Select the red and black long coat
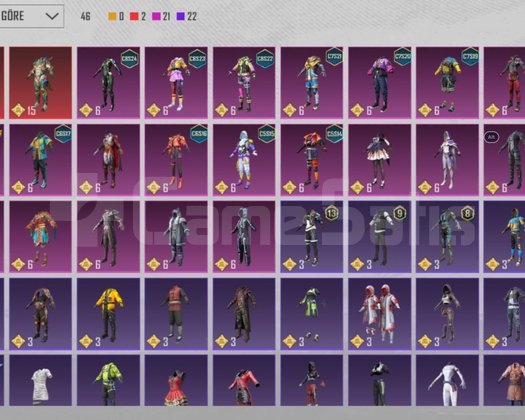Image resolution: width=525 pixels, height=420 pixels. 244,381
